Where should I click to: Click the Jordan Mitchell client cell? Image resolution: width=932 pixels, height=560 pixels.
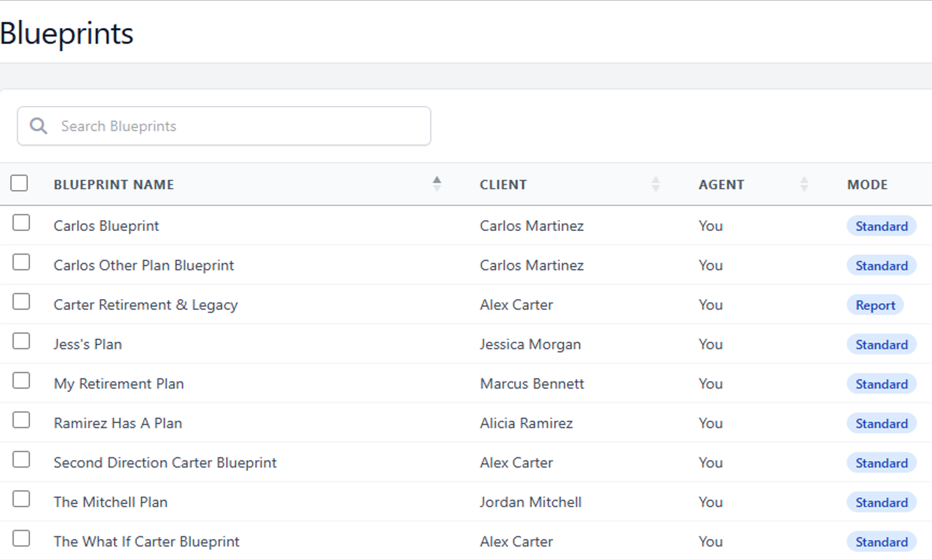point(531,502)
